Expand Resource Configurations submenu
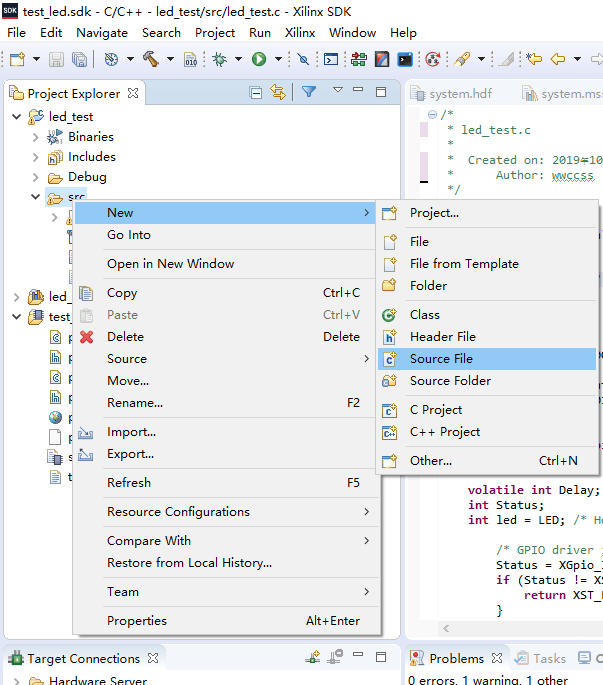603x685 pixels. 225,512
